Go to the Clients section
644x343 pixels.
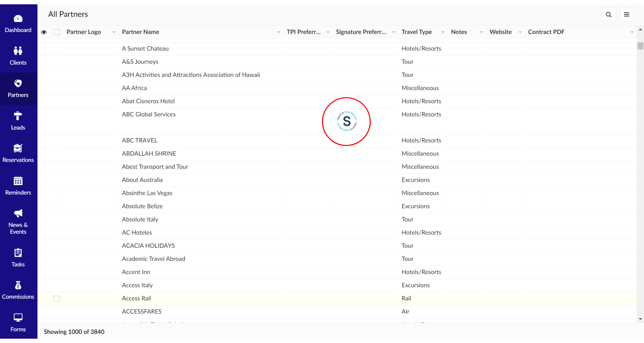18,56
